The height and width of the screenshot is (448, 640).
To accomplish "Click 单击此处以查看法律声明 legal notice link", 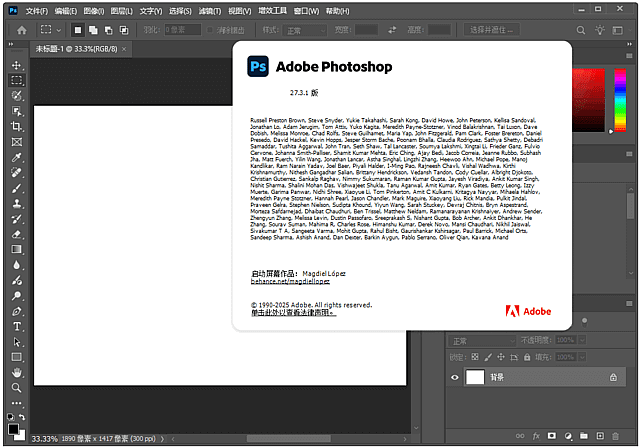I will [x=293, y=313].
